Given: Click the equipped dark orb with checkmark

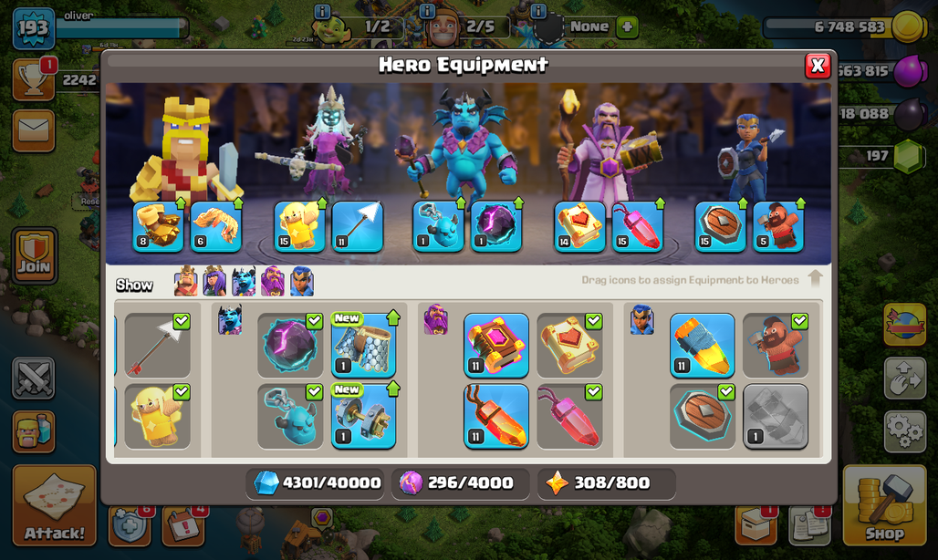Looking at the screenshot, I should [x=290, y=346].
